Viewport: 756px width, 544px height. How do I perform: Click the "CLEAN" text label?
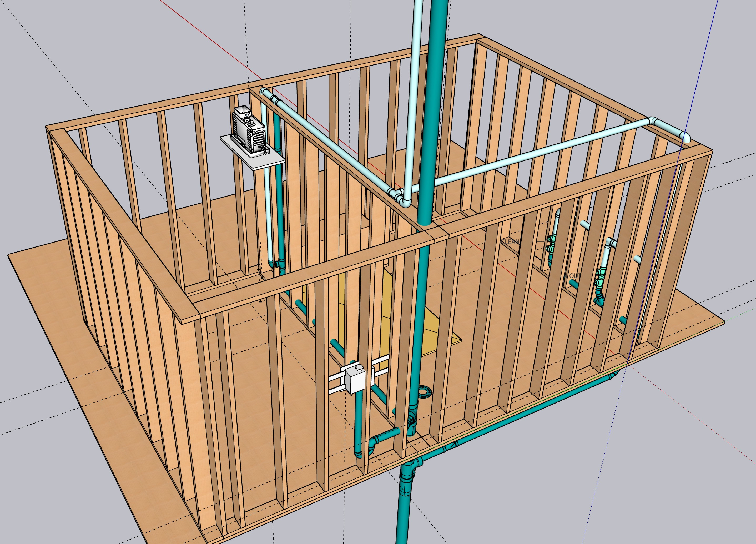point(510,242)
